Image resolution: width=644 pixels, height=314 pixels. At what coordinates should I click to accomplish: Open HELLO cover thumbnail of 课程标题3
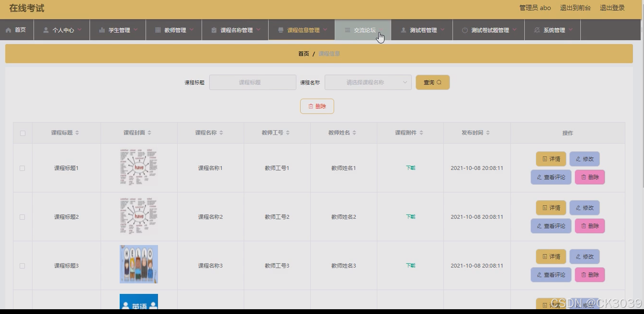(x=139, y=264)
